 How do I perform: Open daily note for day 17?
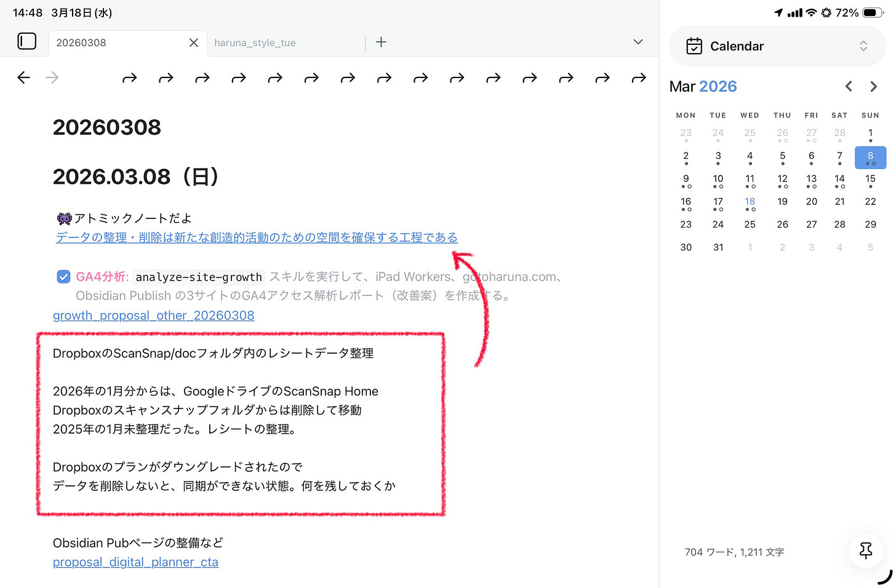click(x=718, y=203)
